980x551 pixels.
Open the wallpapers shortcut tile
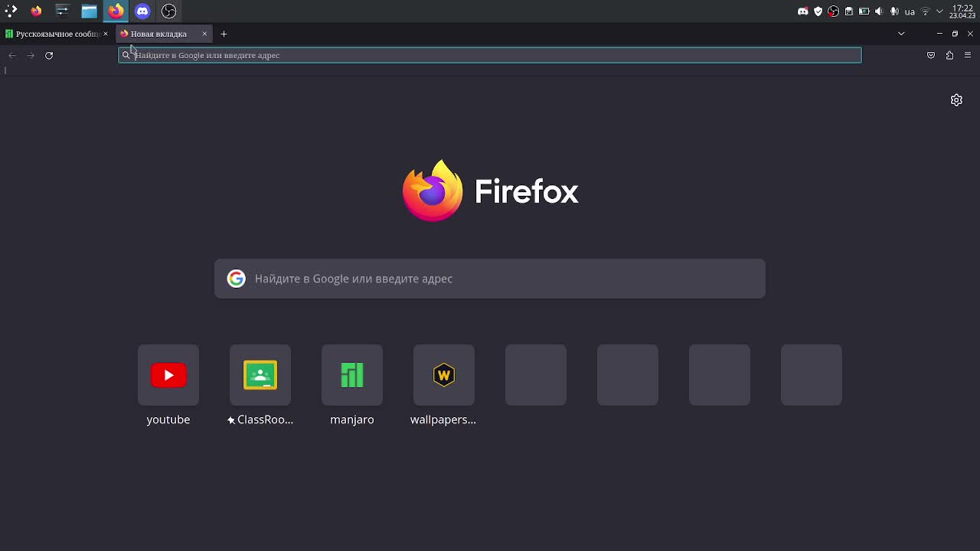point(444,375)
